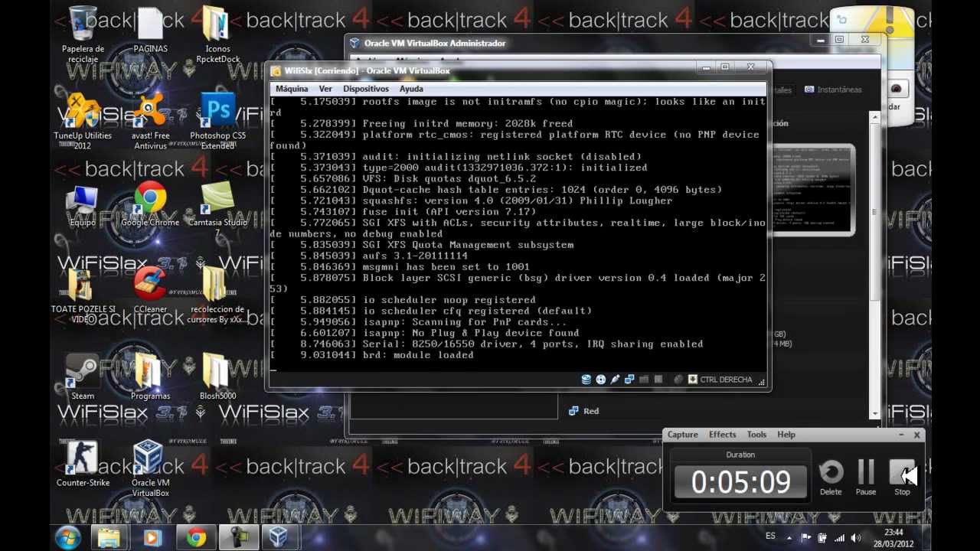Pause the screen recording

[x=866, y=477]
